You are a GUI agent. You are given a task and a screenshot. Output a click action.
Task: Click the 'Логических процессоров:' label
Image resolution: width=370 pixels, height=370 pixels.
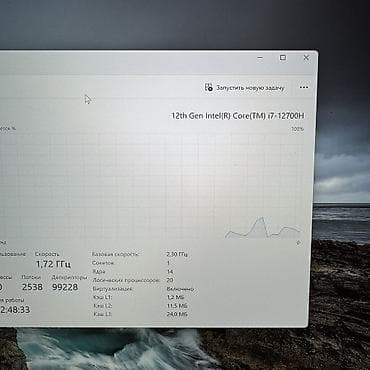[126, 280]
